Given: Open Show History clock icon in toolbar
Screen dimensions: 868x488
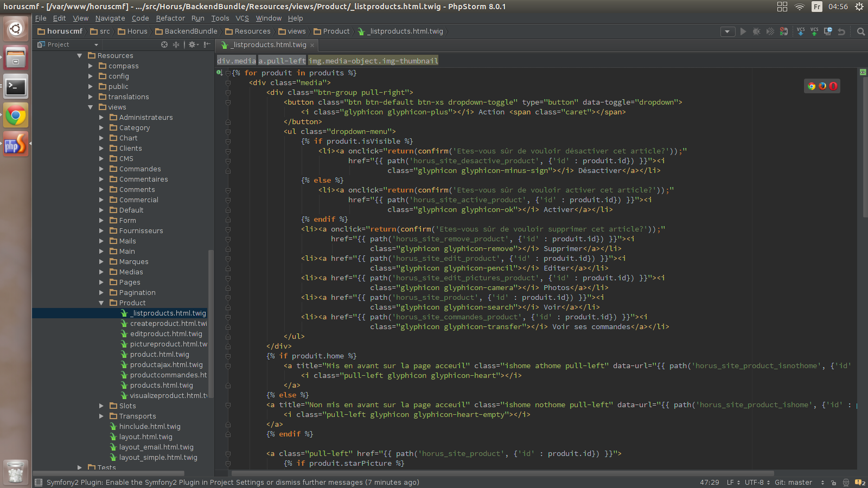Looking at the screenshot, I should [828, 31].
